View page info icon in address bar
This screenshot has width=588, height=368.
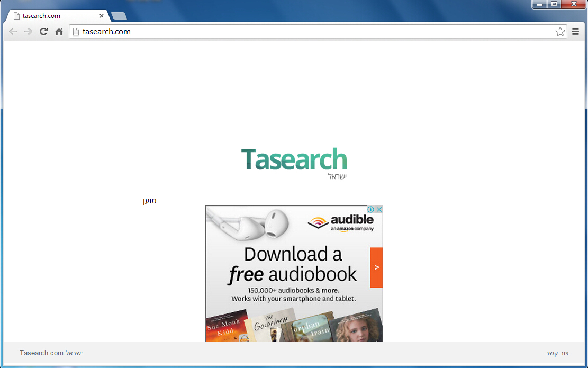tap(76, 32)
